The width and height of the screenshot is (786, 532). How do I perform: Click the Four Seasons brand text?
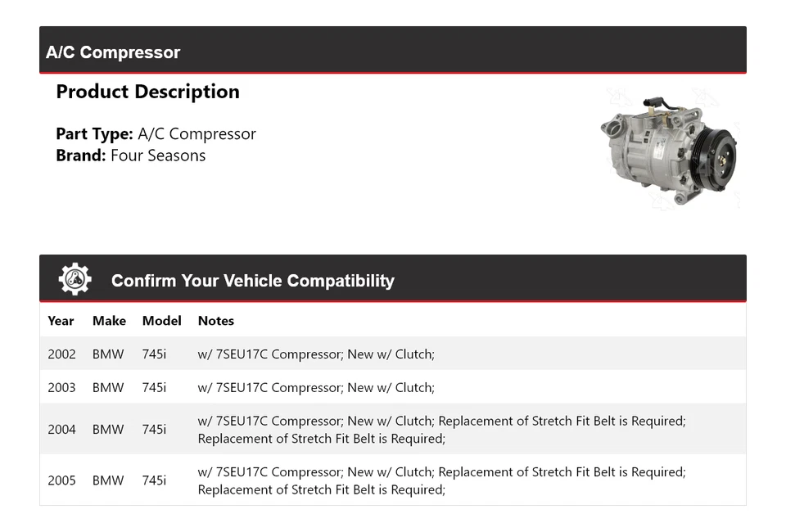[x=158, y=156]
